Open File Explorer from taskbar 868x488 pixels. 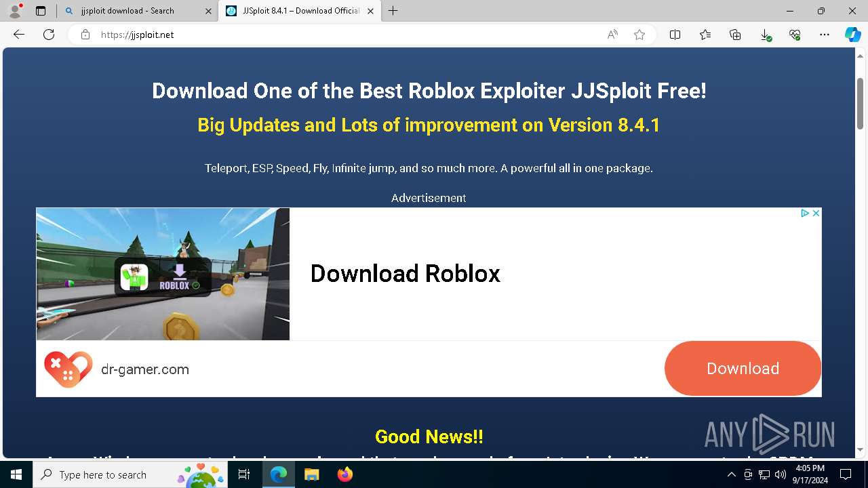pos(311,474)
